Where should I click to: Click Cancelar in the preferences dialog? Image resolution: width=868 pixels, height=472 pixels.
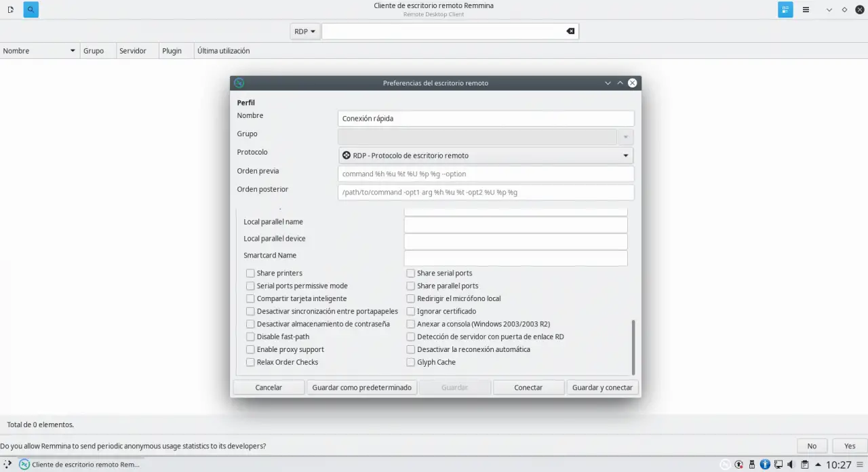[x=269, y=387]
